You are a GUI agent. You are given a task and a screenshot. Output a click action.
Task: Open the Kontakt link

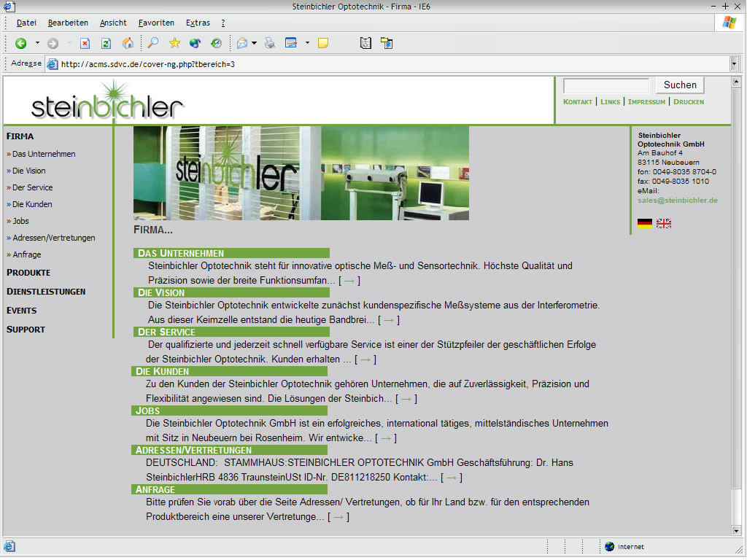578,102
